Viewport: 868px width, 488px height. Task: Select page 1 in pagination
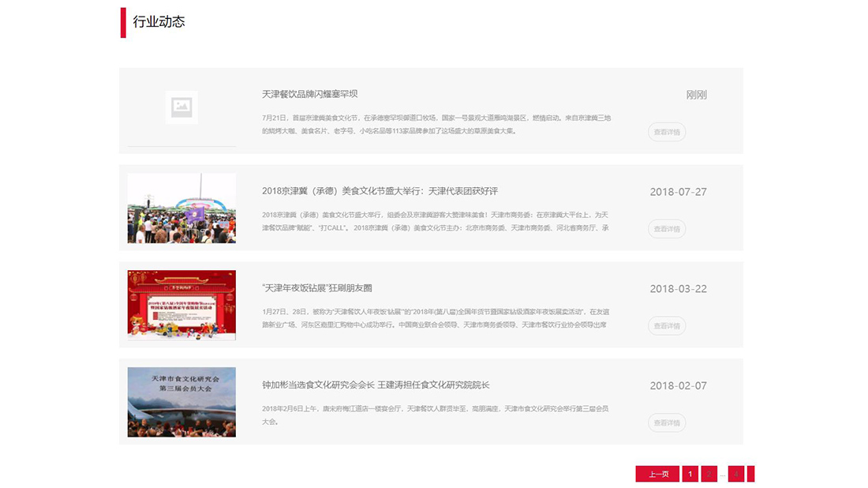[690, 474]
